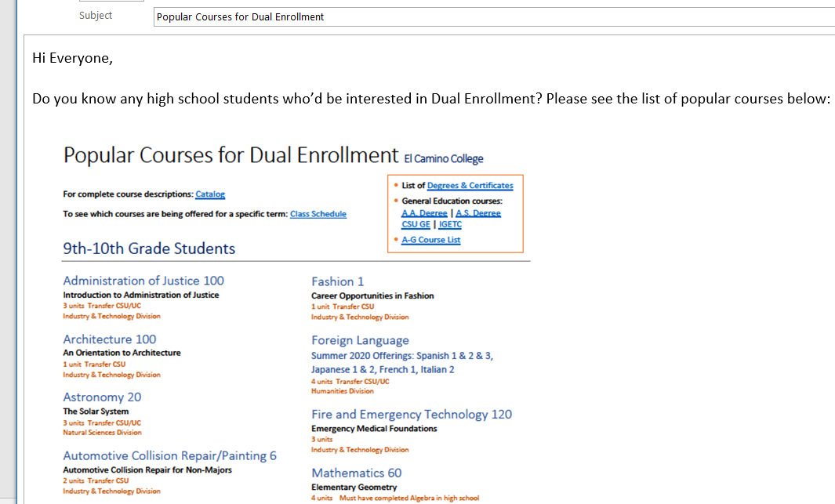Click the 'Popular Courses for Dual Enrollment' heading
835x504 pixels.
point(231,155)
